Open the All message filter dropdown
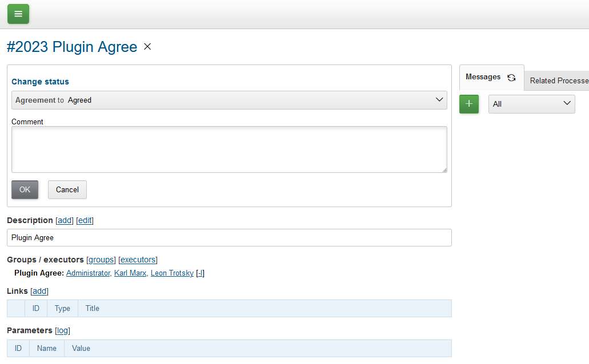This screenshot has height=364, width=589. tap(531, 104)
